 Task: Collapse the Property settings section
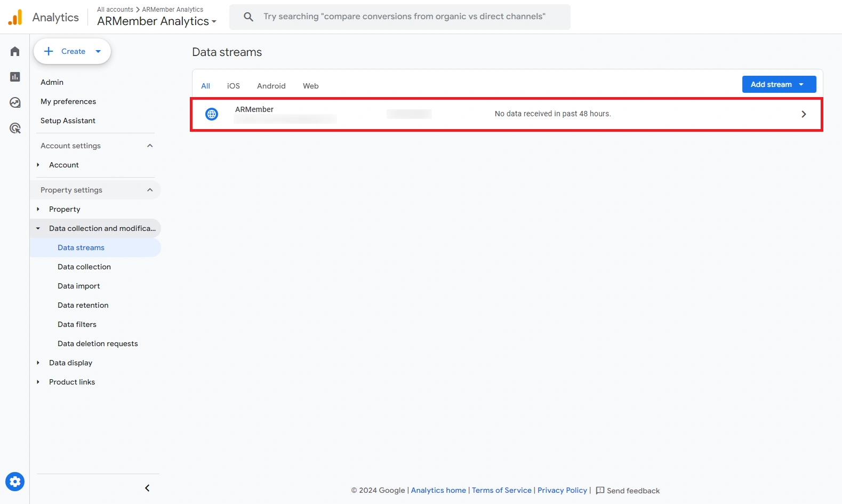click(150, 190)
